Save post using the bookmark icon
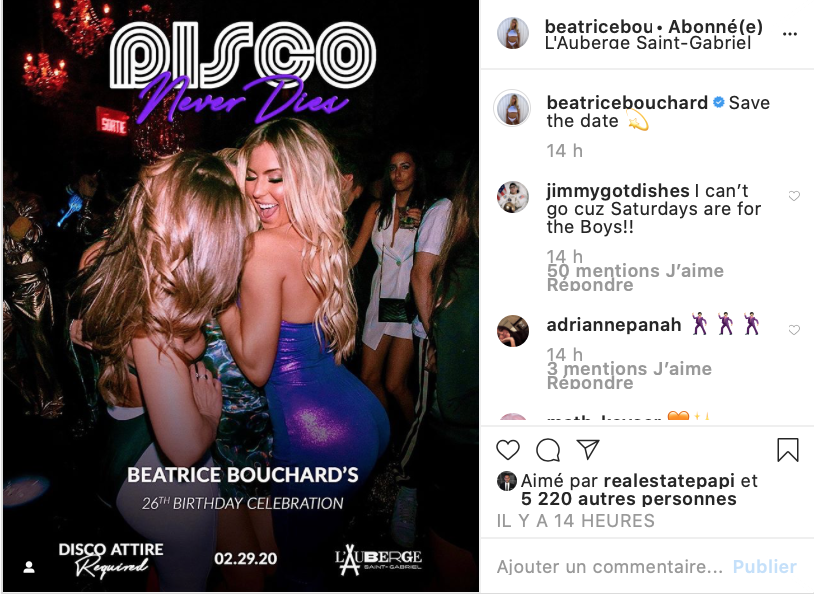 pos(788,450)
